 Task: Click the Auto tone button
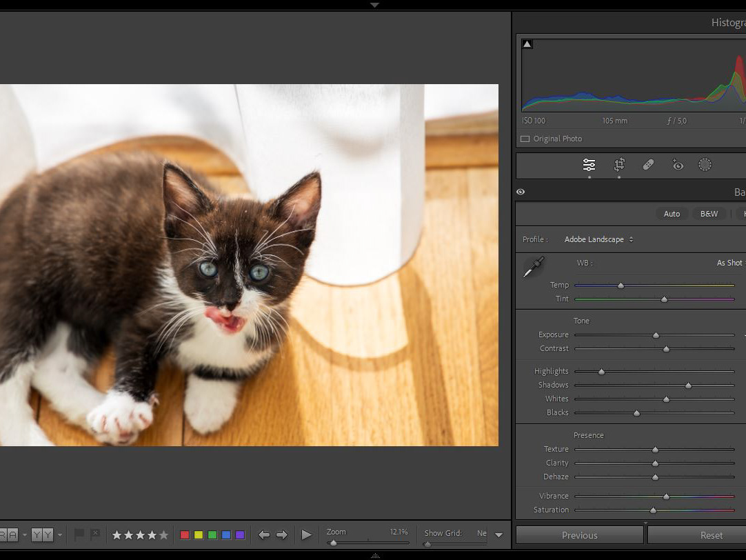pos(672,214)
